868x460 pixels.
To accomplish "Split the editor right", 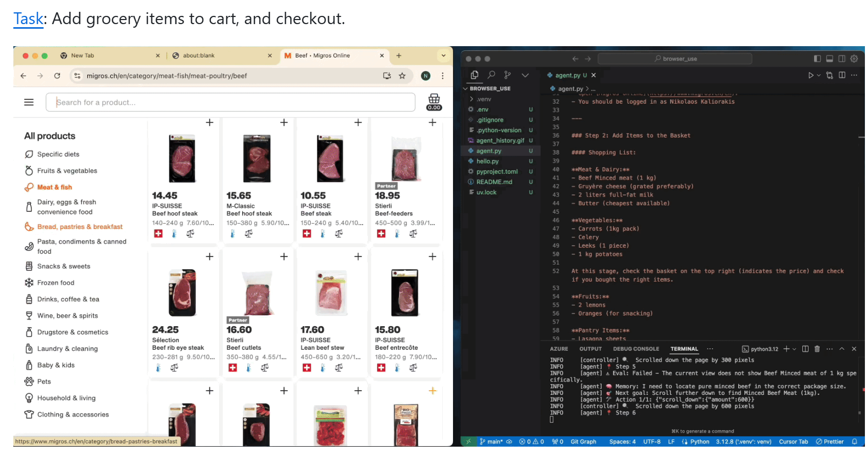I will click(x=842, y=75).
